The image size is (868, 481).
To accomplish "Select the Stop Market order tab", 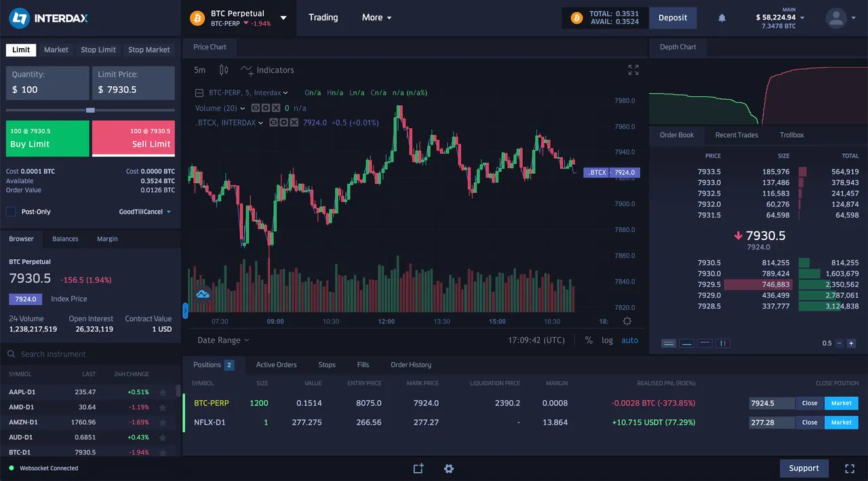I will pyautogui.click(x=149, y=50).
